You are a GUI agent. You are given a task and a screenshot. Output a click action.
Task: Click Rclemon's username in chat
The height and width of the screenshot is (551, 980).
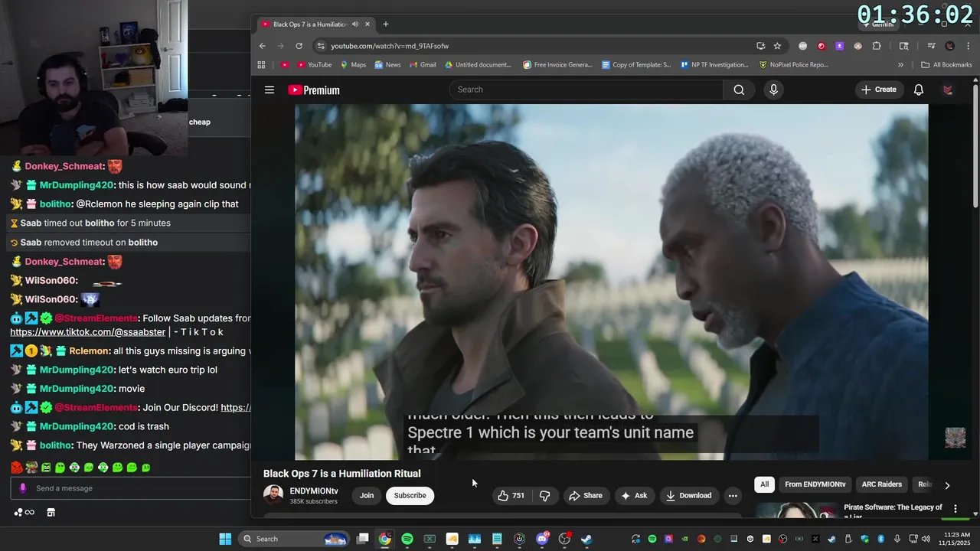point(89,351)
